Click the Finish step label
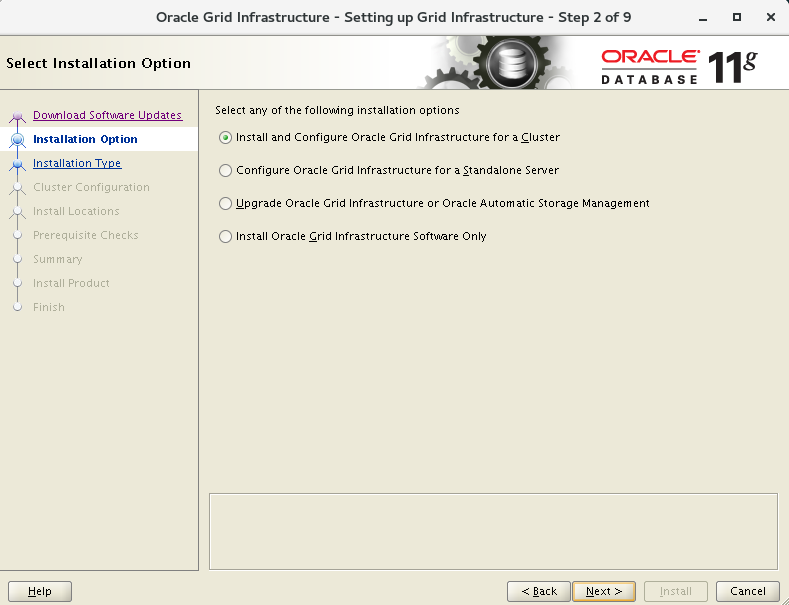This screenshot has height=605, width=789. click(x=49, y=308)
